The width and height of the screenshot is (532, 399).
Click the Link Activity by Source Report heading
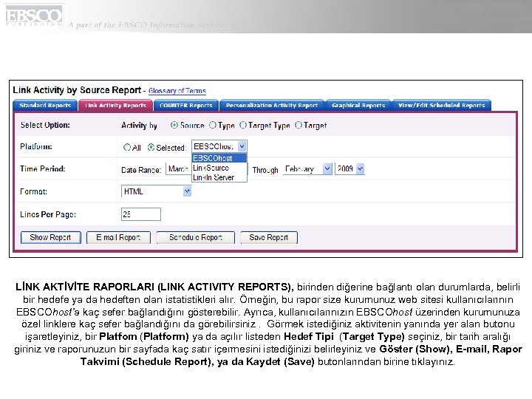pos(77,90)
